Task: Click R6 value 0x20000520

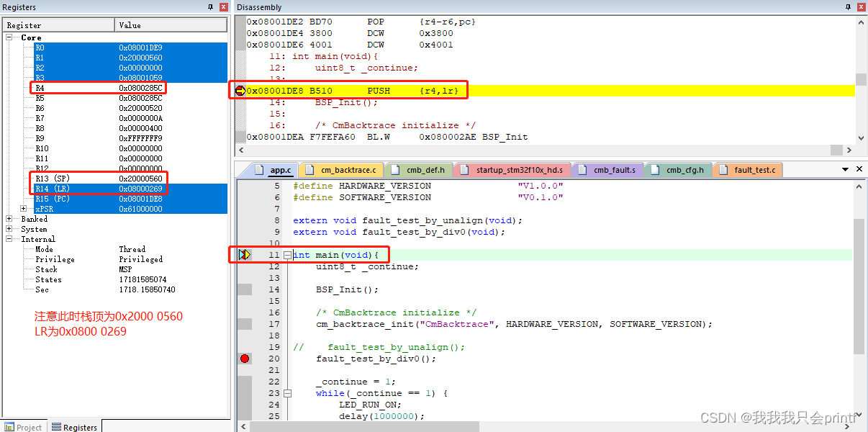Action: click(x=140, y=108)
